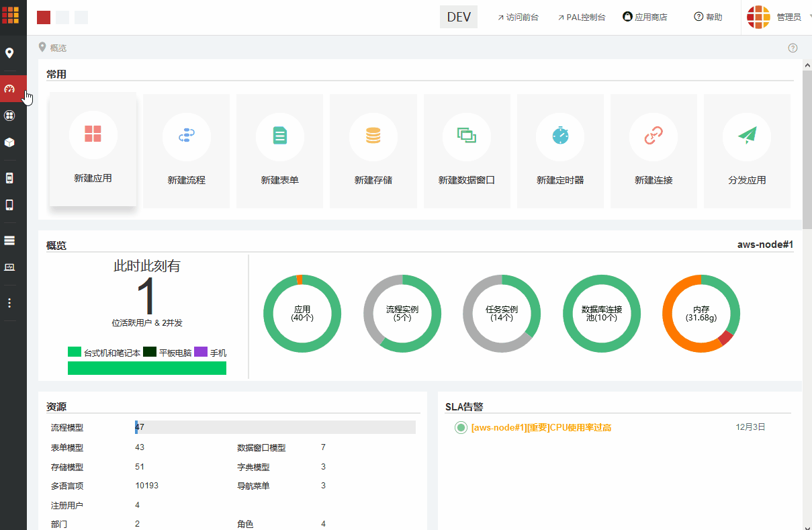Click the 表单模型 resource row label

click(67, 447)
